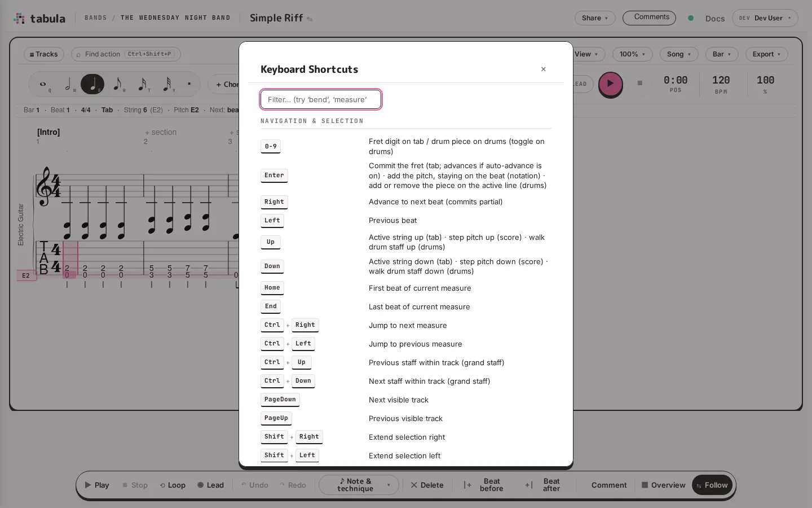Open the Docs link
This screenshot has width=812, height=508.
(x=714, y=19)
